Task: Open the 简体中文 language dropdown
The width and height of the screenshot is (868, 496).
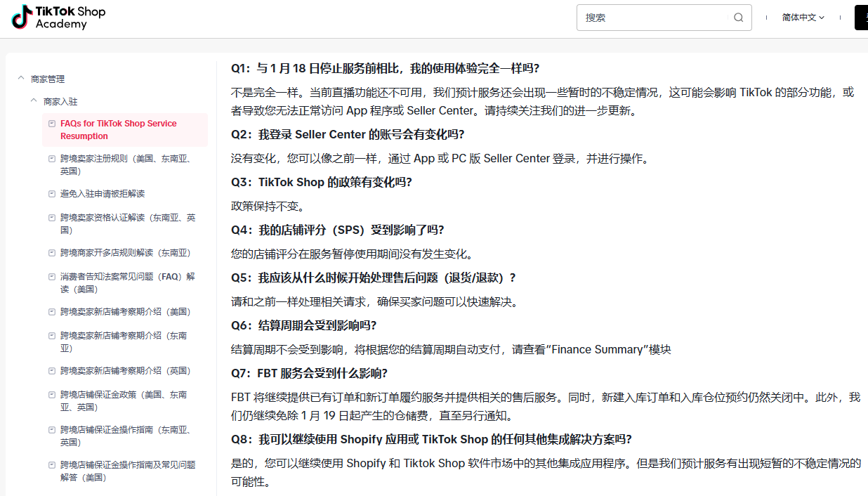Action: click(803, 18)
